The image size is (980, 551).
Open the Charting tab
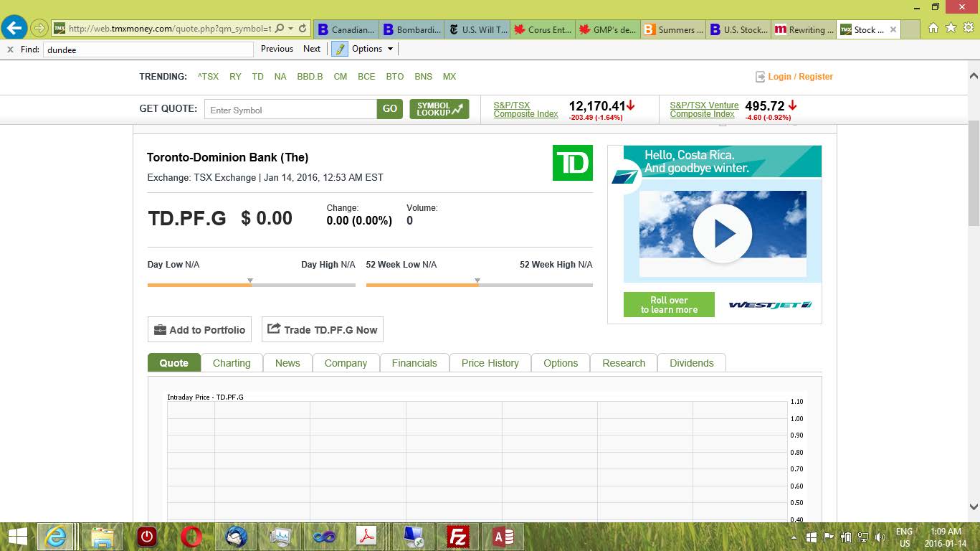pyautogui.click(x=232, y=363)
